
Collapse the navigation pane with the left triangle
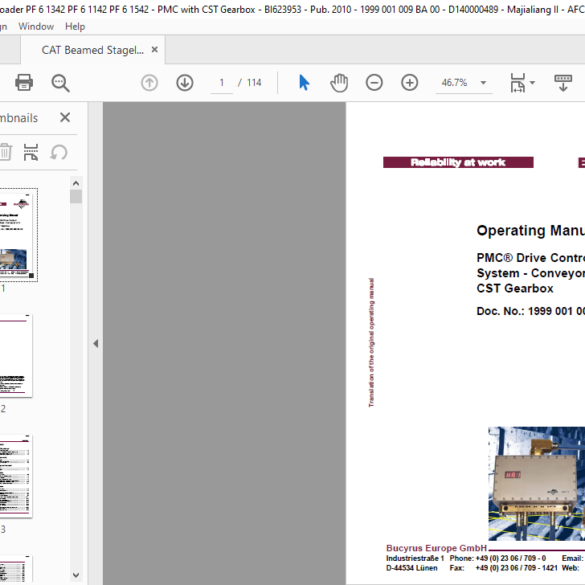point(96,343)
